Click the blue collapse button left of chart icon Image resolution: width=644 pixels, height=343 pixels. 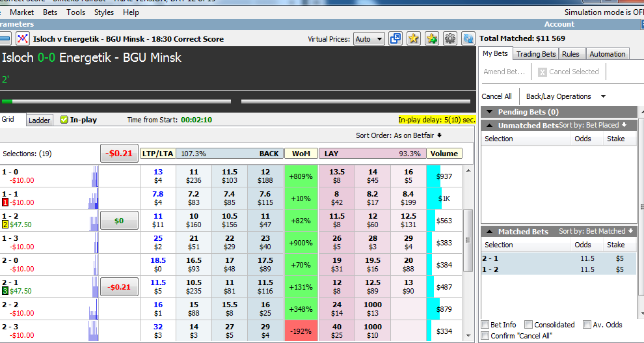[x=5, y=38]
